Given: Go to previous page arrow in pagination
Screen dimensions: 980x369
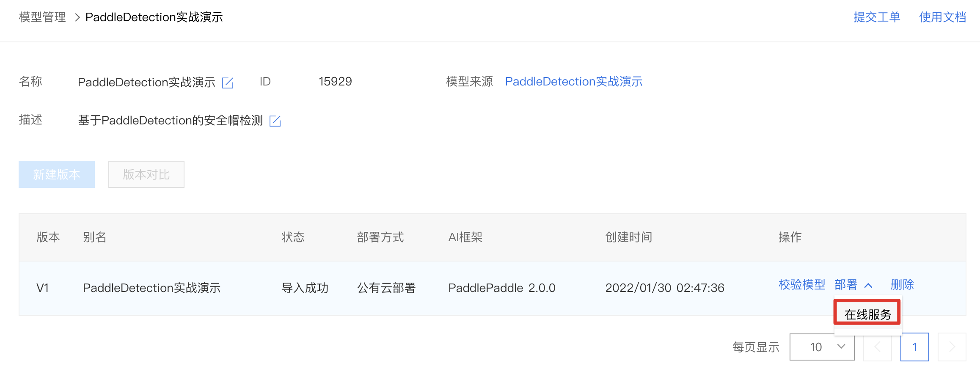Looking at the screenshot, I should tap(877, 347).
